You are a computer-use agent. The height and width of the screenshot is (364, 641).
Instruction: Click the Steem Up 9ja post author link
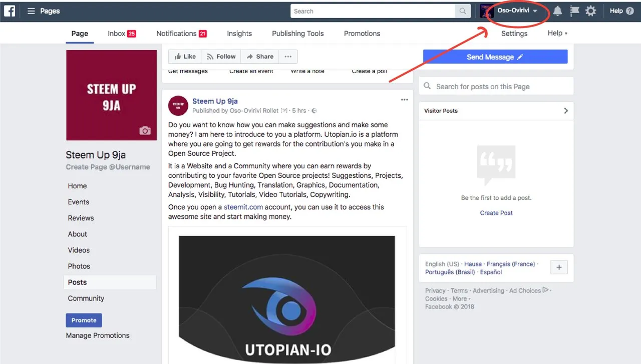(x=215, y=101)
